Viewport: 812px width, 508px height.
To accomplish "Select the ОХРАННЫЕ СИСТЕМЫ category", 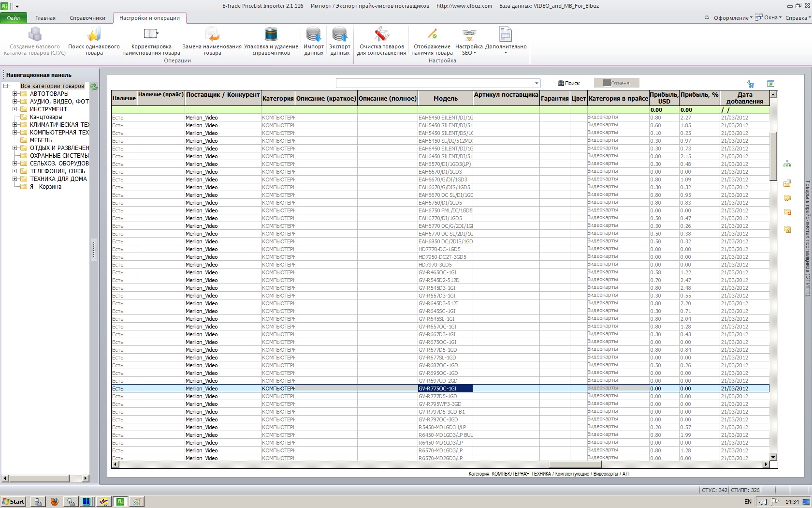I will [59, 156].
